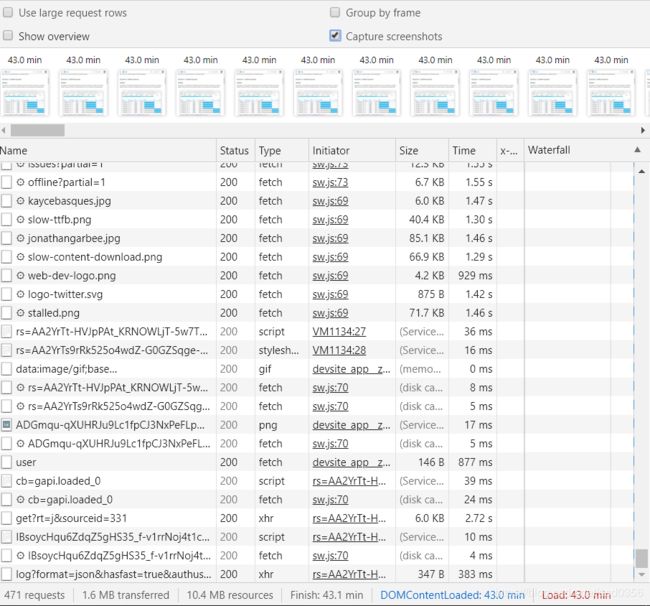Click the 471 requests status text
This screenshot has width=650, height=606.
pos(34,595)
